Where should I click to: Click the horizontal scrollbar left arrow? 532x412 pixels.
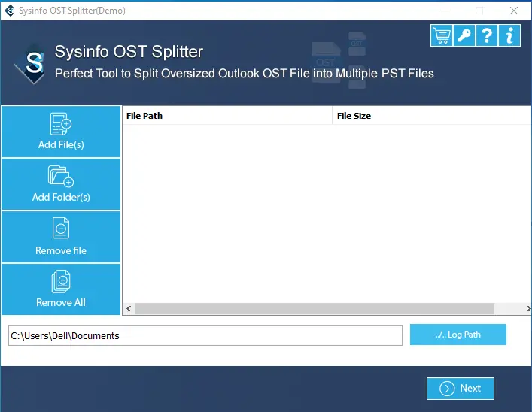129,308
